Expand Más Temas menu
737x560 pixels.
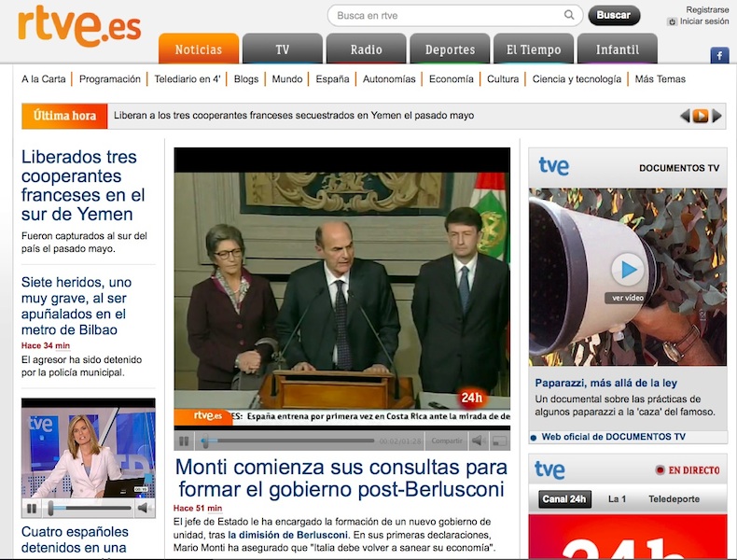pyautogui.click(x=660, y=79)
